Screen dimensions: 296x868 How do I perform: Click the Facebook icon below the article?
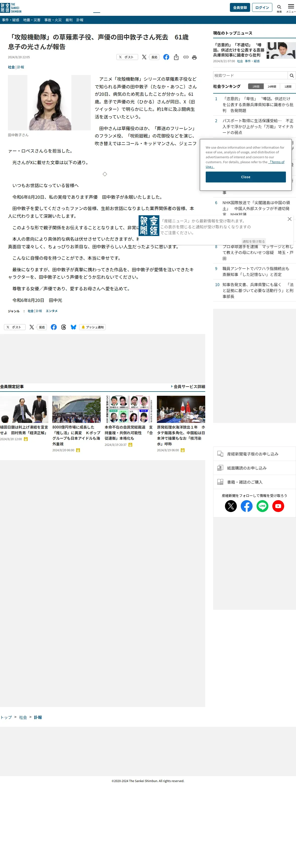(x=54, y=327)
